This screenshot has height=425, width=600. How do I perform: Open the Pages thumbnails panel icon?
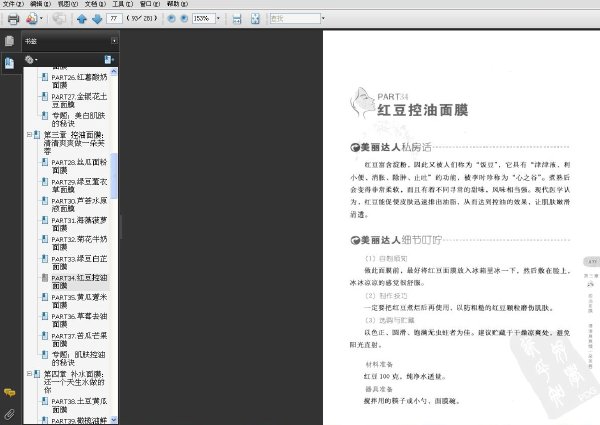point(10,41)
